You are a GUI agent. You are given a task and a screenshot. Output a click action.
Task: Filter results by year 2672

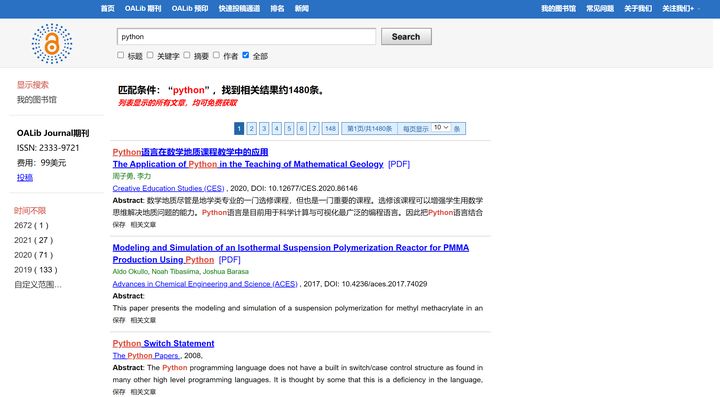click(31, 225)
